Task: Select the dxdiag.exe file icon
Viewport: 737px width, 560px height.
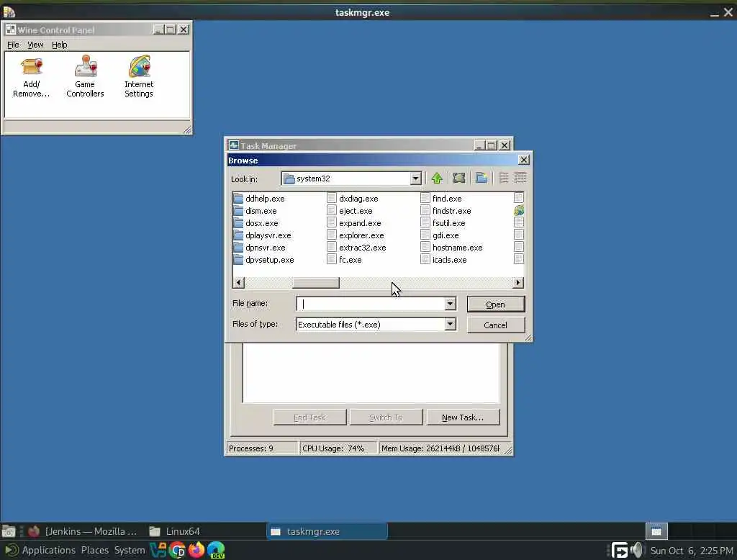Action: [331, 199]
